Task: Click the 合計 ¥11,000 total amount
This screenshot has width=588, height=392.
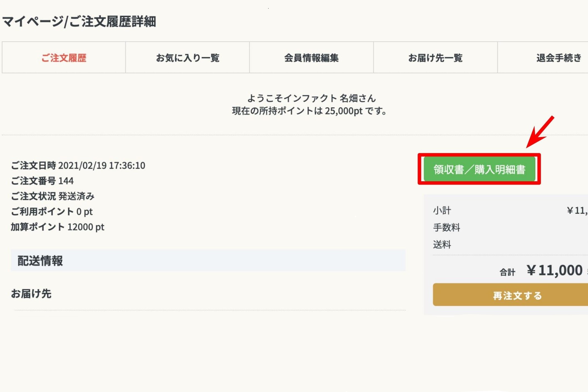Action: click(x=554, y=270)
